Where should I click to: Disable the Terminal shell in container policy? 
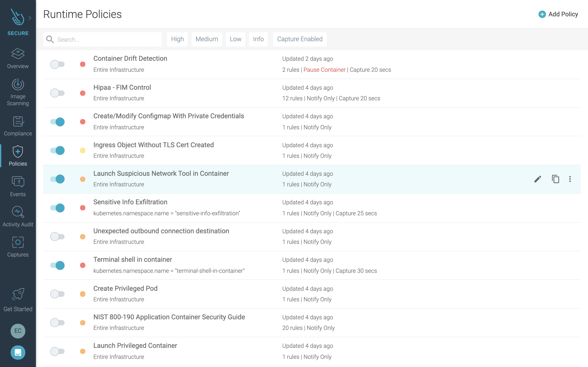tap(58, 265)
